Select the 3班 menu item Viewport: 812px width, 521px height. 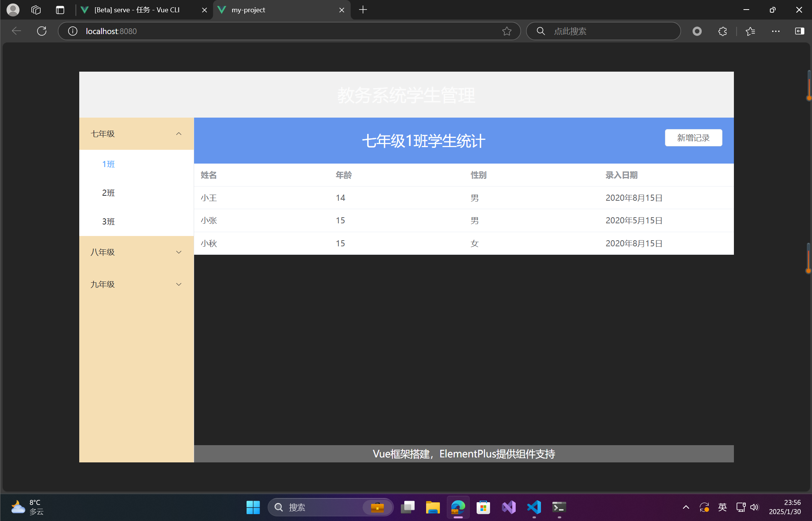[x=109, y=221]
